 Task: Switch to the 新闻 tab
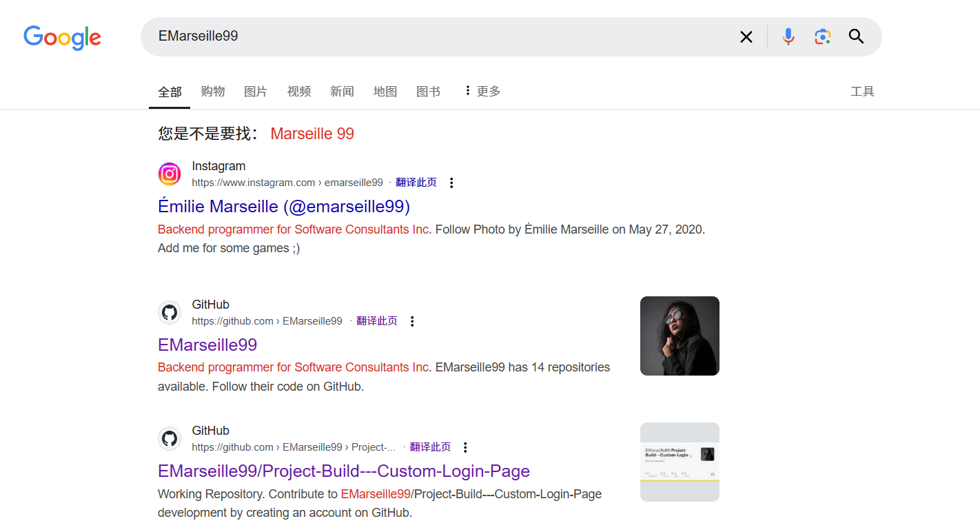pyautogui.click(x=342, y=92)
